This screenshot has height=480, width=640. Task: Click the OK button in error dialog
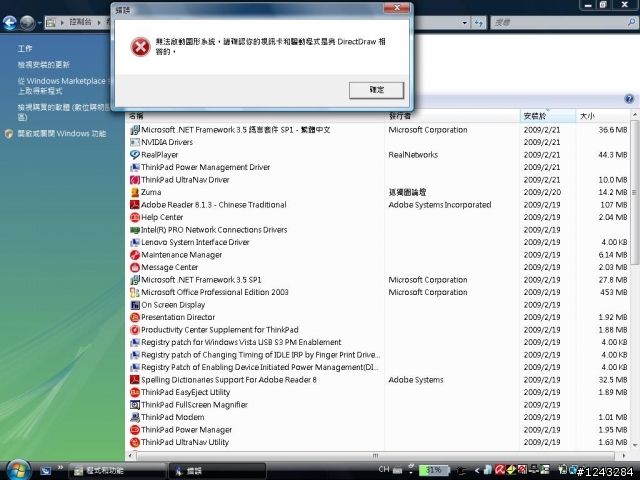click(376, 90)
